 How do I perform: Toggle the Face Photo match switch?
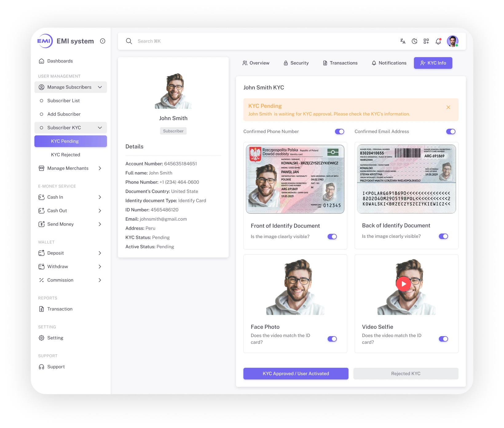[x=332, y=339]
